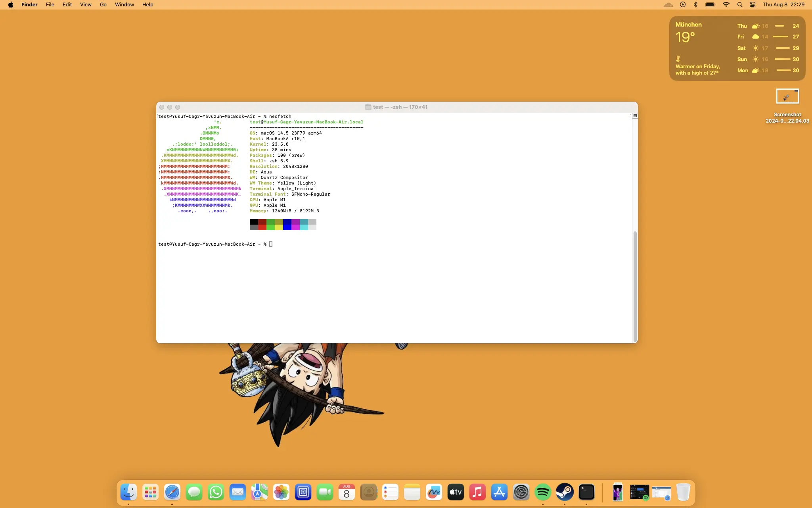Show battery status in menu bar
Screen dimensions: 812x508
pos(710,5)
